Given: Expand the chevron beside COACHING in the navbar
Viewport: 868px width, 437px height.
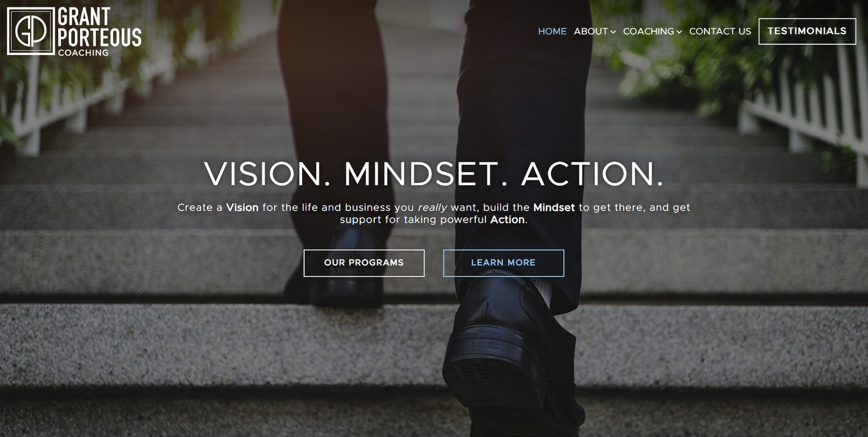Looking at the screenshot, I should [680, 32].
